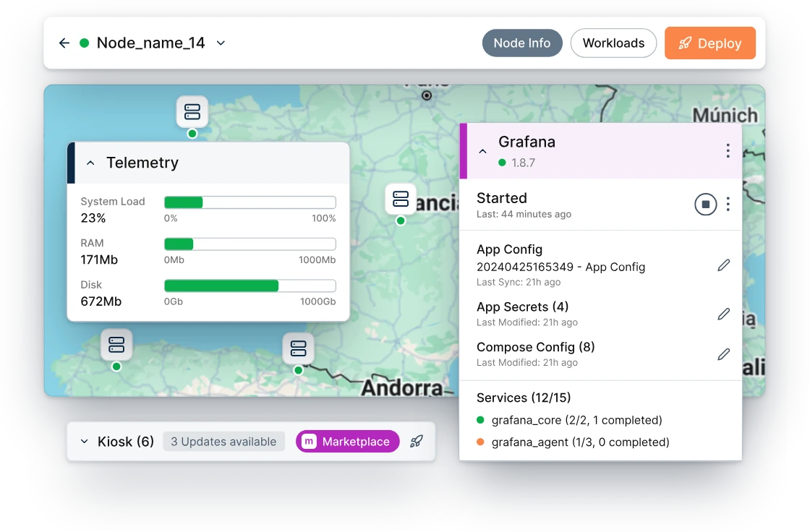Click the 23% System Load value
Image resolution: width=810 pixels, height=532 pixels.
(93, 218)
